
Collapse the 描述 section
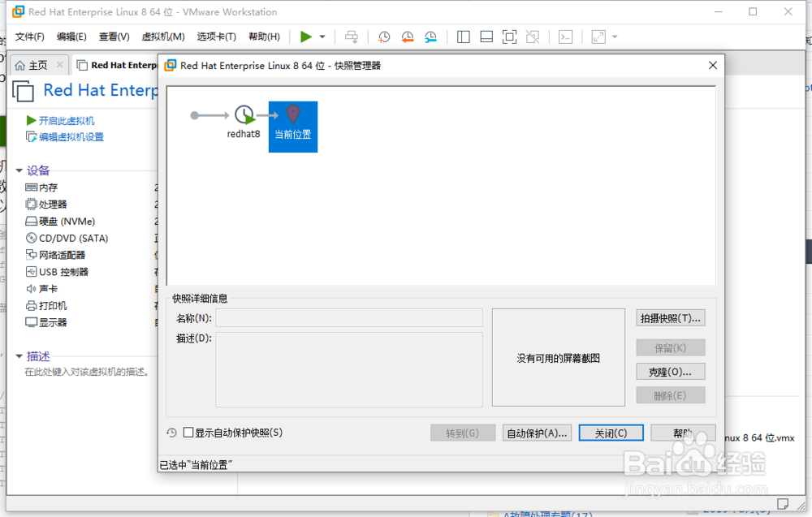pyautogui.click(x=19, y=356)
